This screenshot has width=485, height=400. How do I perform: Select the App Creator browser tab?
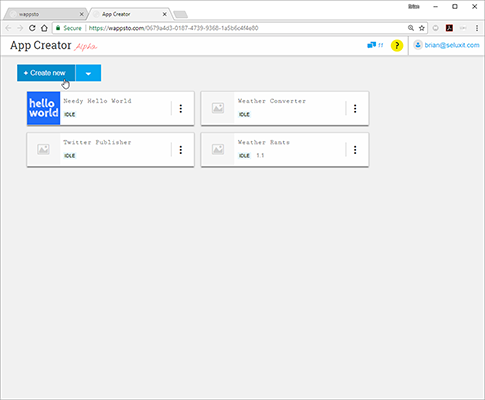[x=131, y=14]
